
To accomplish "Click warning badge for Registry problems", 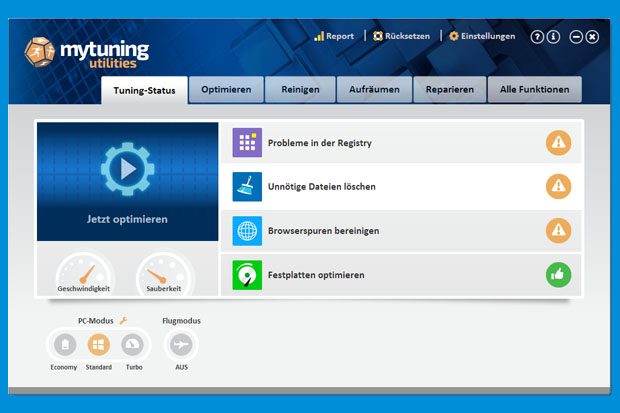I will click(x=558, y=142).
